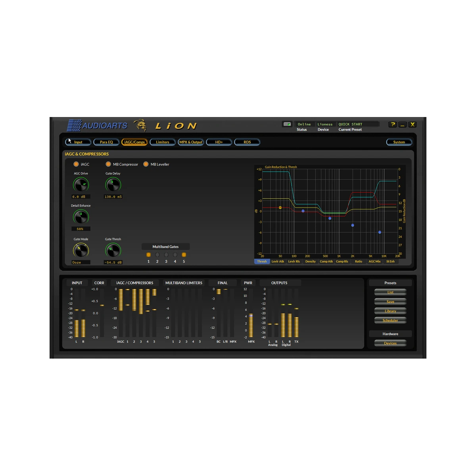The height and width of the screenshot is (476, 476).
Task: Toggle Multiband Gate 2
Action: (157, 255)
